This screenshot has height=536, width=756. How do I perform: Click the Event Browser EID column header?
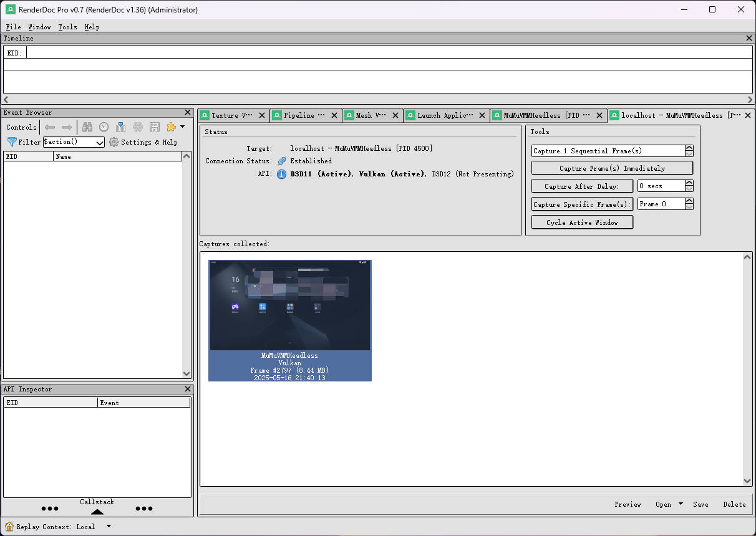coord(29,156)
